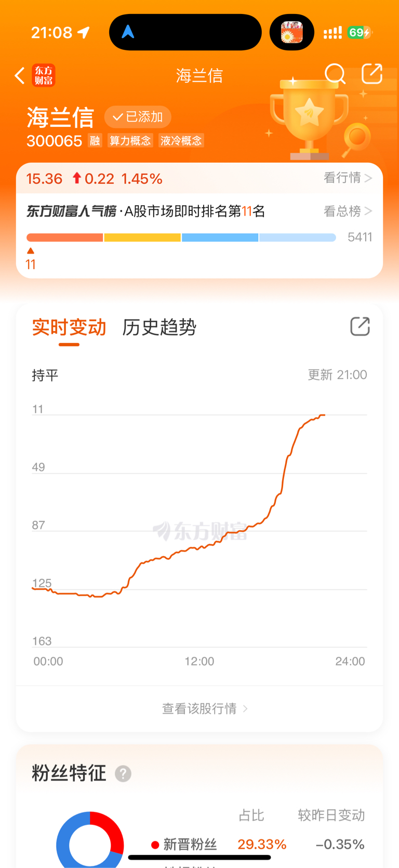Toggle the 已添加 watchlist button

(138, 117)
